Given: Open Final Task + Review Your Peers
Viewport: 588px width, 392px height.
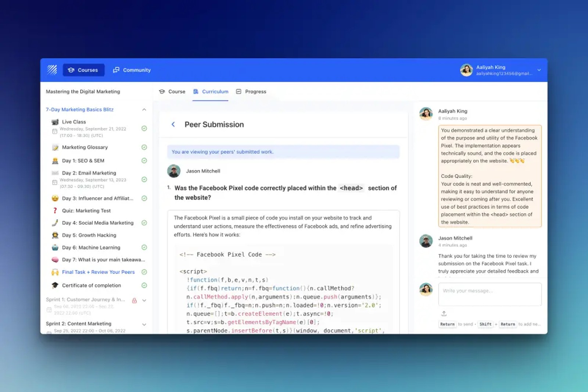Looking at the screenshot, I should point(98,272).
